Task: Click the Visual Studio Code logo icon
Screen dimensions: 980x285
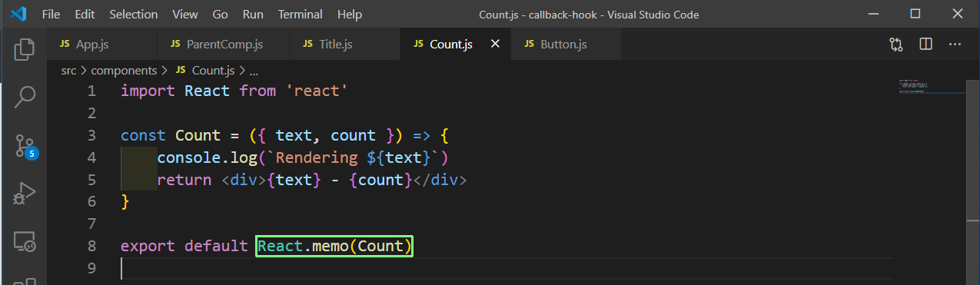Action: [19, 14]
